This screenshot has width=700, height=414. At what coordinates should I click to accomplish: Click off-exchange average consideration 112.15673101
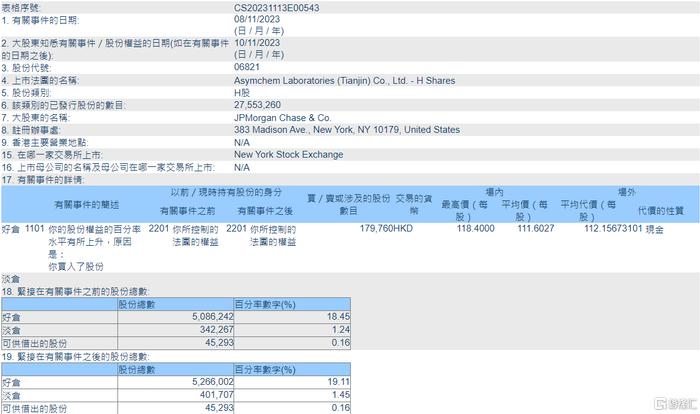613,229
